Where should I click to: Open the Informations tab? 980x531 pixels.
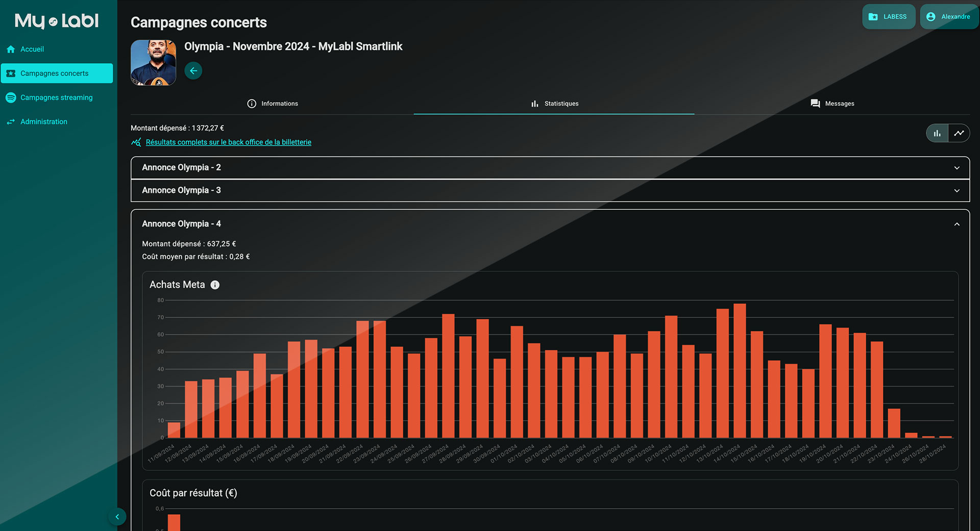[273, 104]
